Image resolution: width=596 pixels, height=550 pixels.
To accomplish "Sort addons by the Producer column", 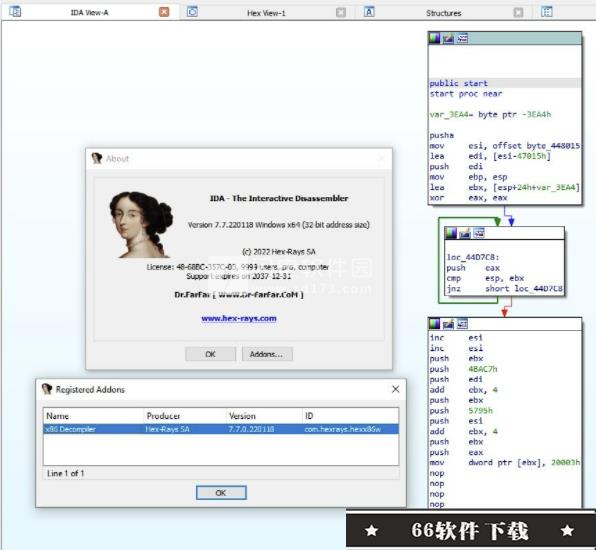I will (185, 416).
